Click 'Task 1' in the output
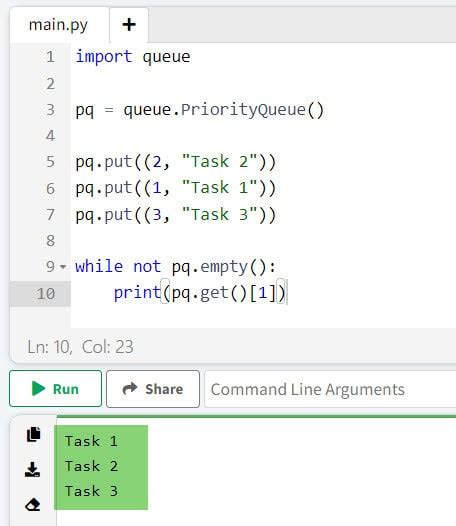This screenshot has width=456, height=526. pos(91,441)
